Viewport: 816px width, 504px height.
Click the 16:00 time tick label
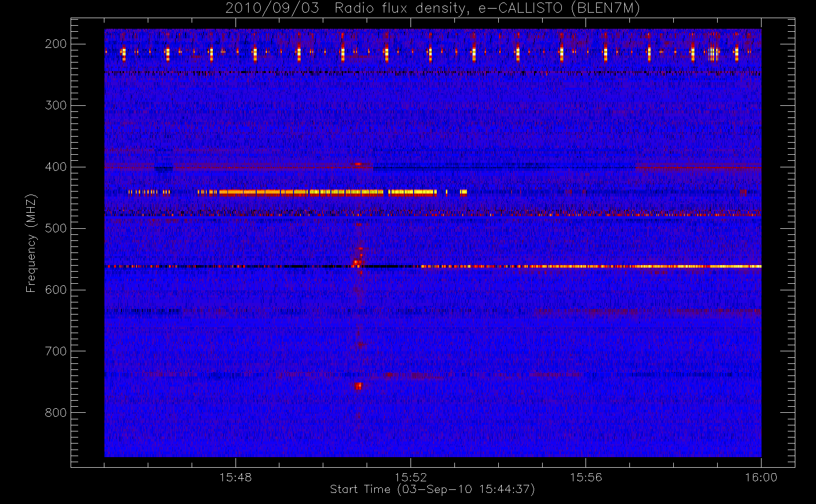click(x=761, y=477)
